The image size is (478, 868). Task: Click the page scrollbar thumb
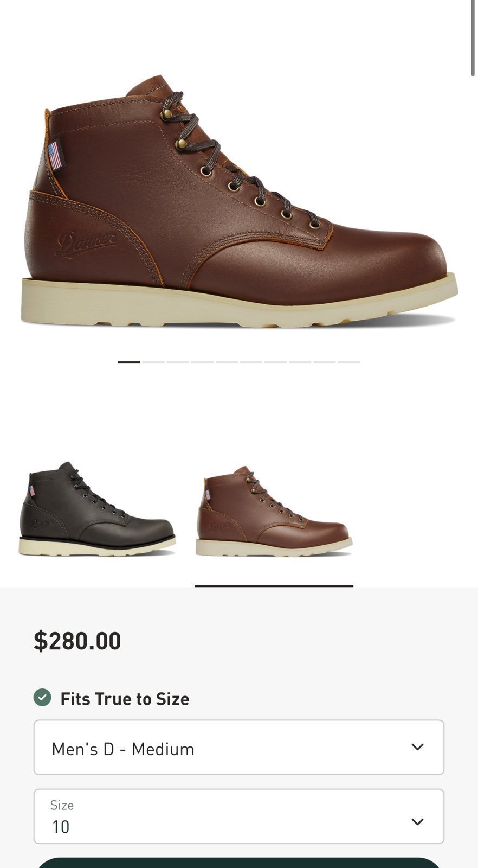(473, 38)
